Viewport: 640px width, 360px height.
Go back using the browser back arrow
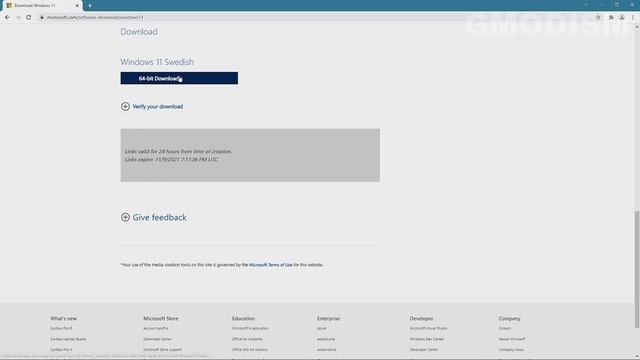click(7, 18)
